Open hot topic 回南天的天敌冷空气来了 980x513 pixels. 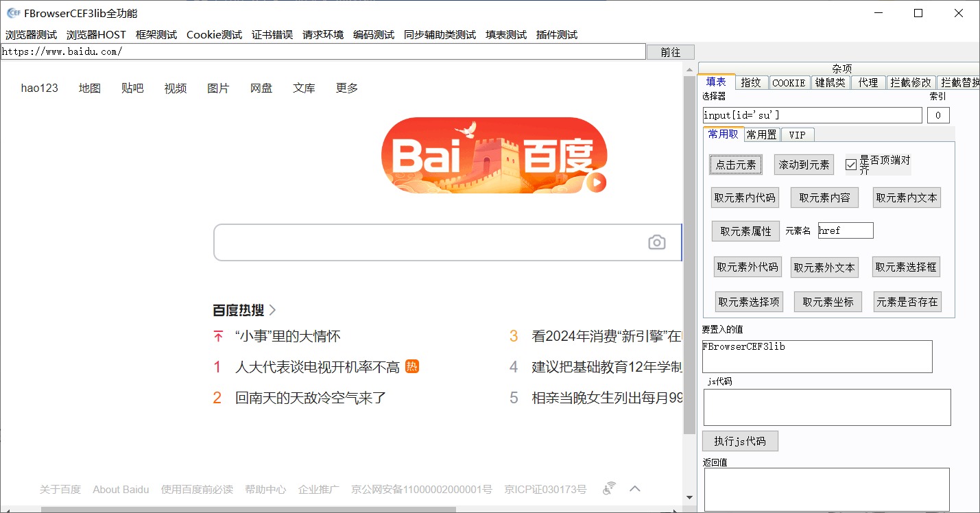click(x=311, y=397)
